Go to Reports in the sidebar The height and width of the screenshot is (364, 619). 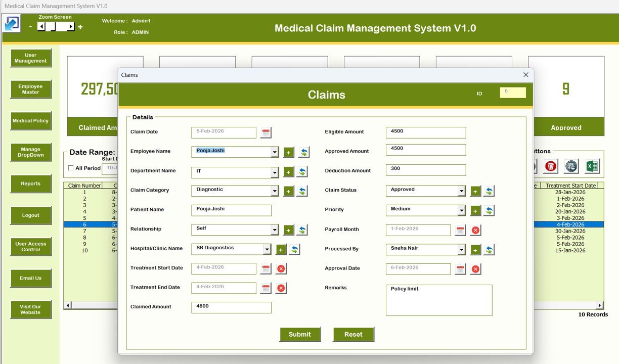pyautogui.click(x=31, y=184)
